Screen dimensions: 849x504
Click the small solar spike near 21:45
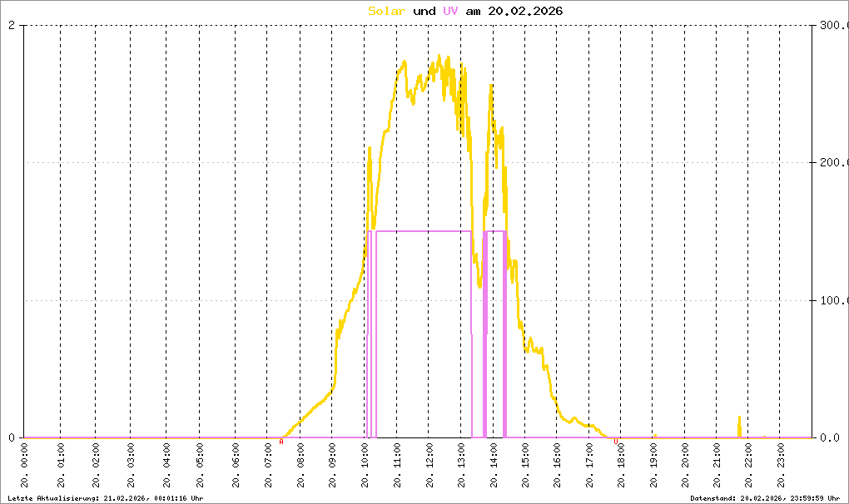click(x=739, y=427)
